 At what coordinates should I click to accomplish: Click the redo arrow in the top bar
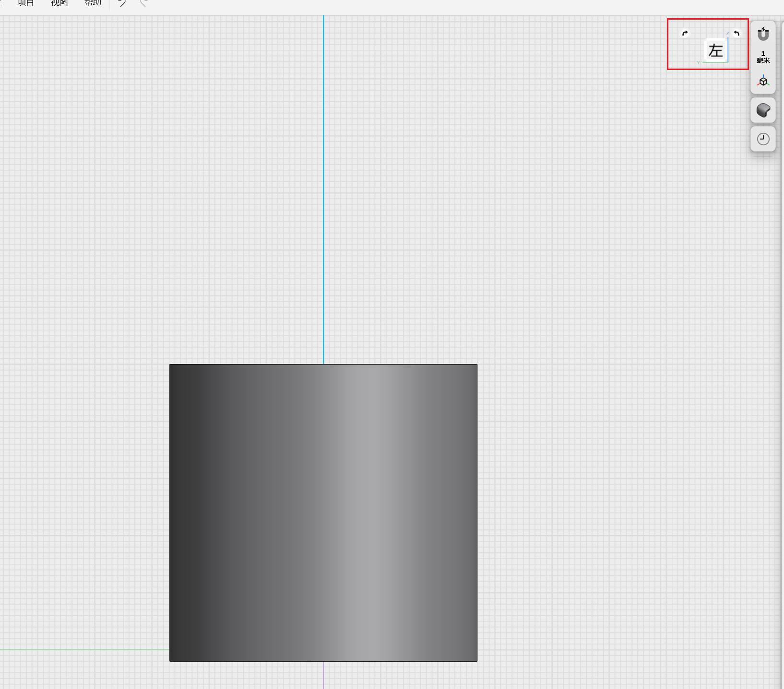pos(143,3)
